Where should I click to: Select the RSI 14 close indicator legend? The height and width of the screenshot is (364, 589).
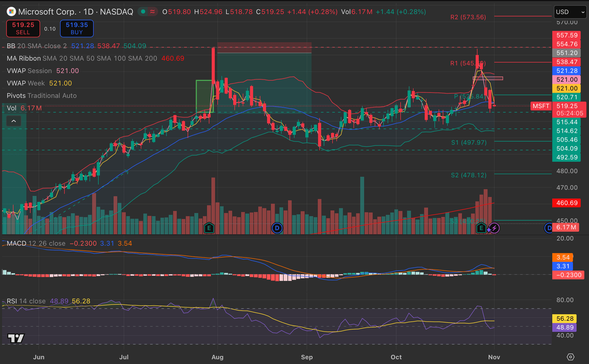point(26,301)
